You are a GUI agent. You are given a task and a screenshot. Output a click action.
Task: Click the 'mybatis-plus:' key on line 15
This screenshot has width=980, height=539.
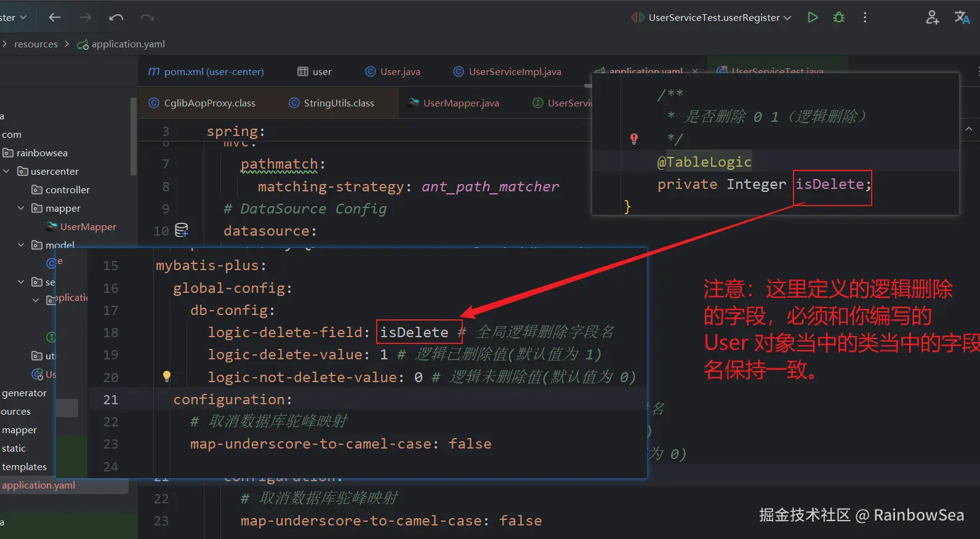211,265
